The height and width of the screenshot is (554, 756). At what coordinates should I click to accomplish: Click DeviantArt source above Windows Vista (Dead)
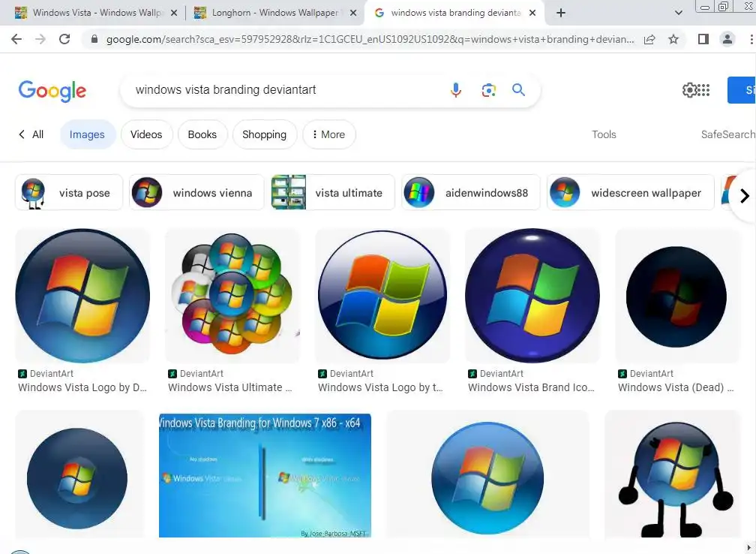point(646,374)
